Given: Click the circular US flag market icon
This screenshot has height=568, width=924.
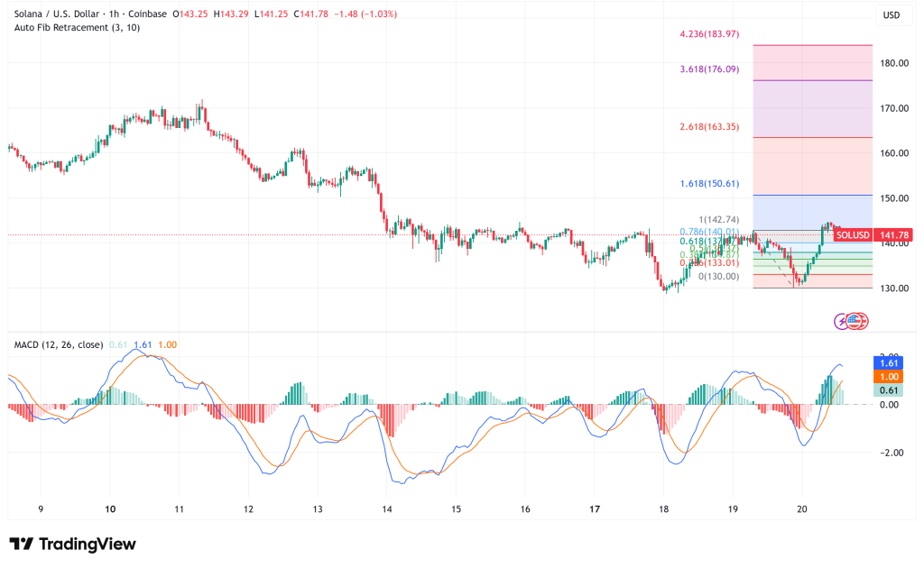Looking at the screenshot, I should click(855, 321).
